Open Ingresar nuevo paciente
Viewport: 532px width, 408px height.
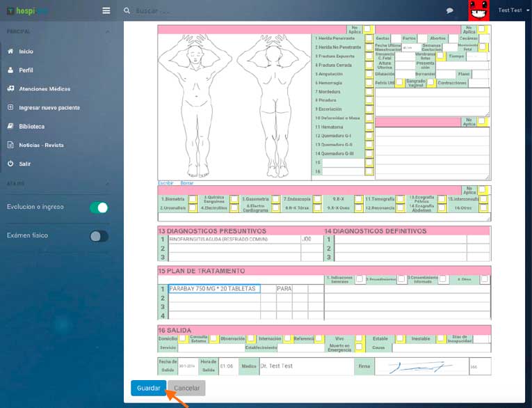(x=49, y=108)
